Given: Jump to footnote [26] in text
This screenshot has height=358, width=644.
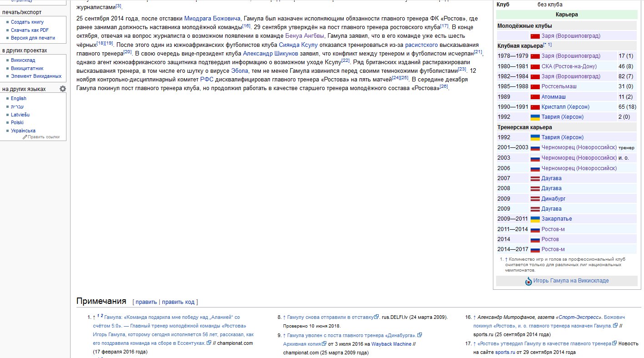Looking at the screenshot, I should (x=444, y=86).
